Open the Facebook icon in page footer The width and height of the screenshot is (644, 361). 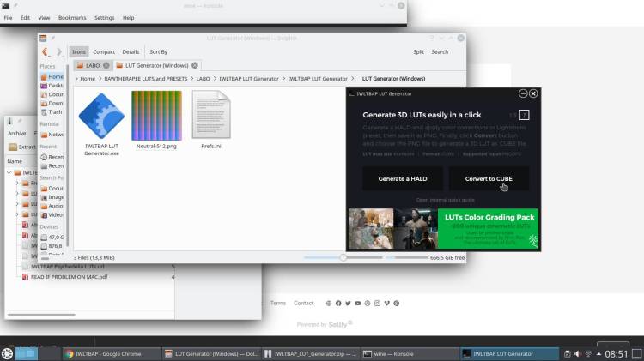(338, 304)
